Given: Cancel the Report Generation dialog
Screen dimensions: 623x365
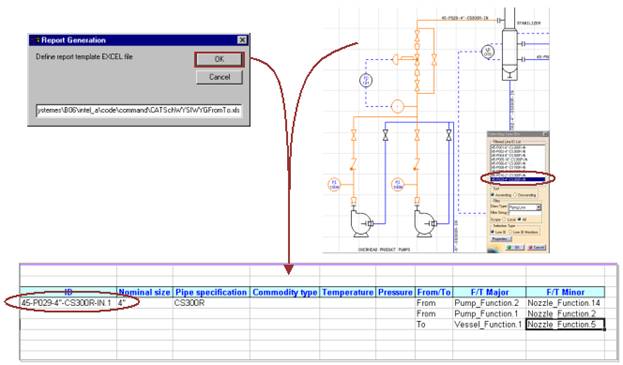Looking at the screenshot, I should point(219,77).
